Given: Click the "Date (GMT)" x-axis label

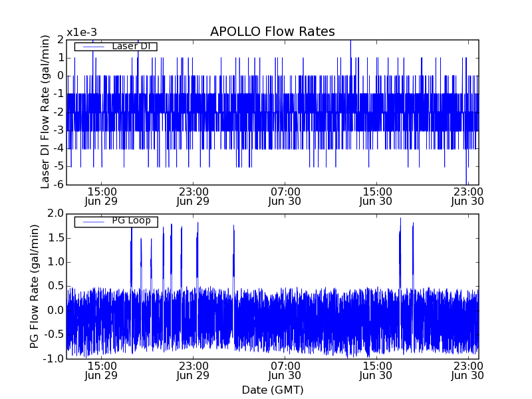Looking at the screenshot, I should pyautogui.click(x=273, y=390).
